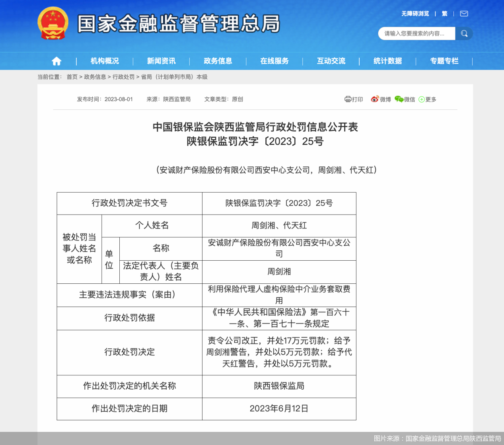This screenshot has height=445, width=504.
Task: Click inside the search input field
Action: tap(414, 33)
